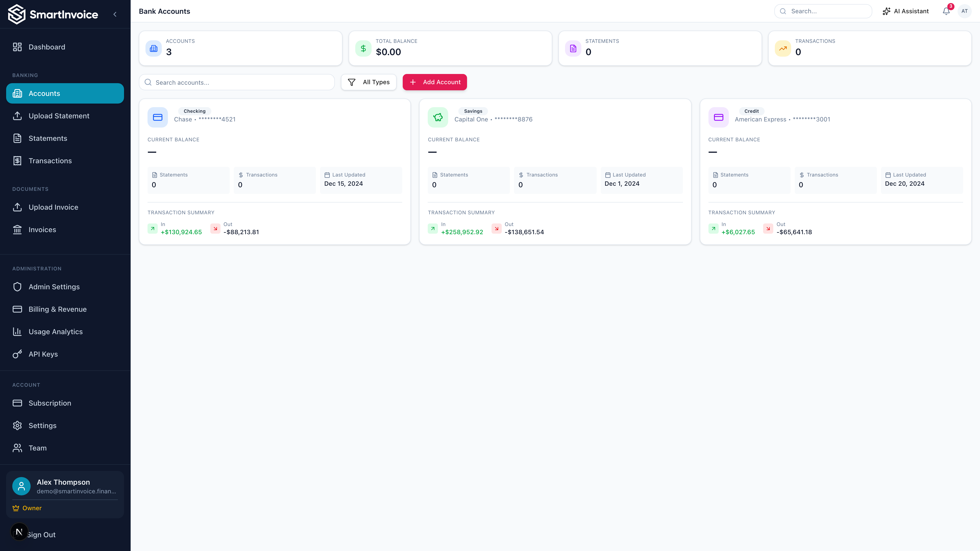Open the Upload Statement page
The image size is (980, 551).
pos(59,116)
